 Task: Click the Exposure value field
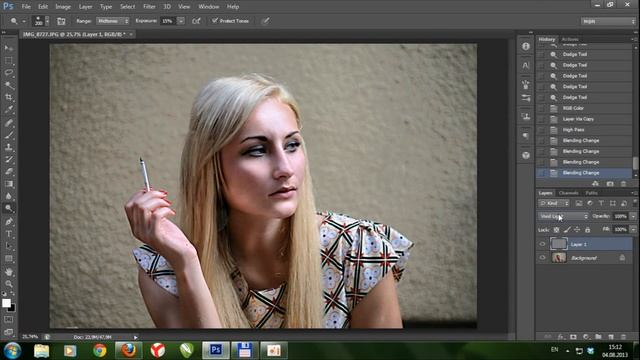tap(169, 21)
